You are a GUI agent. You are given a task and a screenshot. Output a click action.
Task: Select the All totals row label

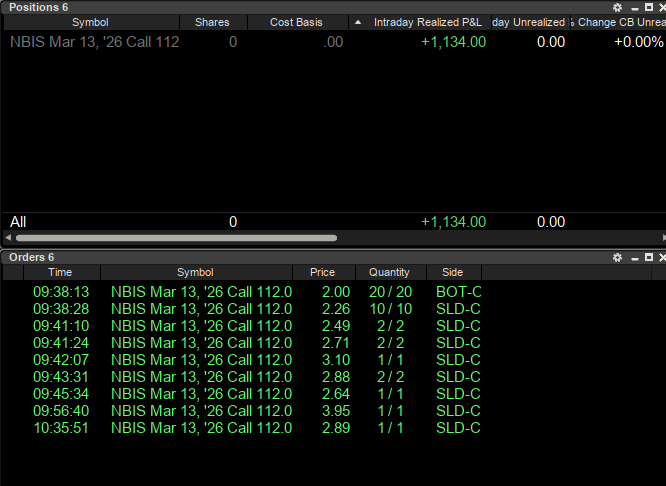pos(18,222)
